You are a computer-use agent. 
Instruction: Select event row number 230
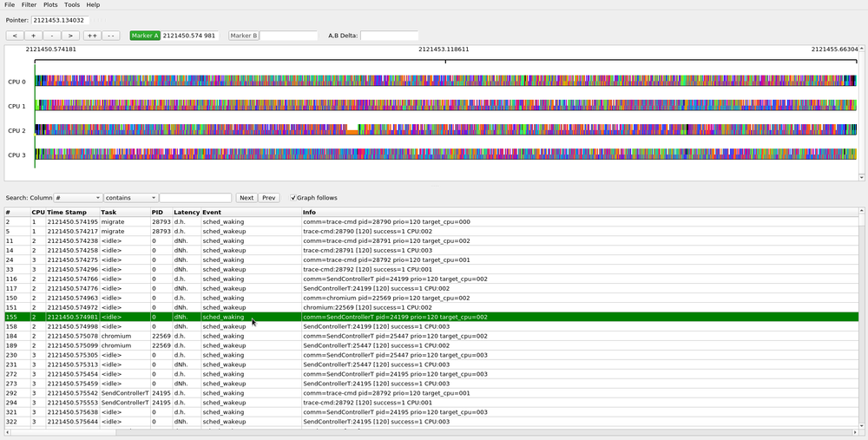(x=431, y=355)
